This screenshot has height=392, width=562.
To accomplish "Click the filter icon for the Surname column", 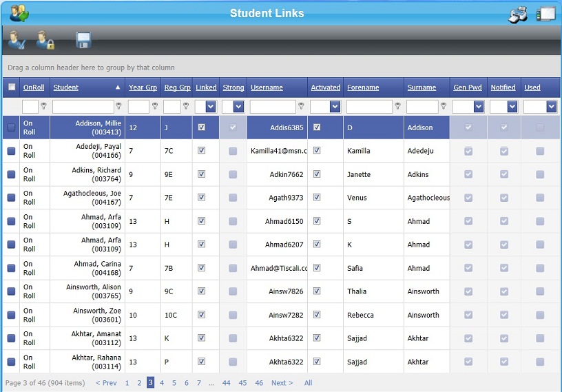I will 444,106.
